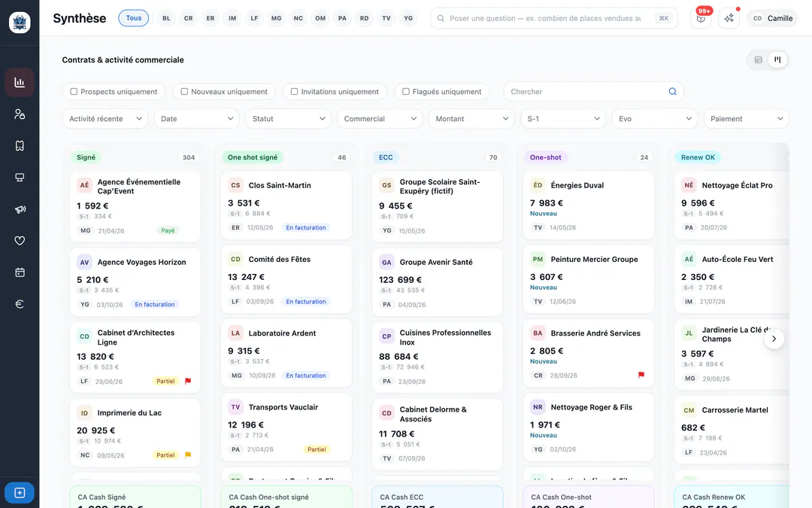
Task: Switch to kanban board view
Action: (777, 60)
